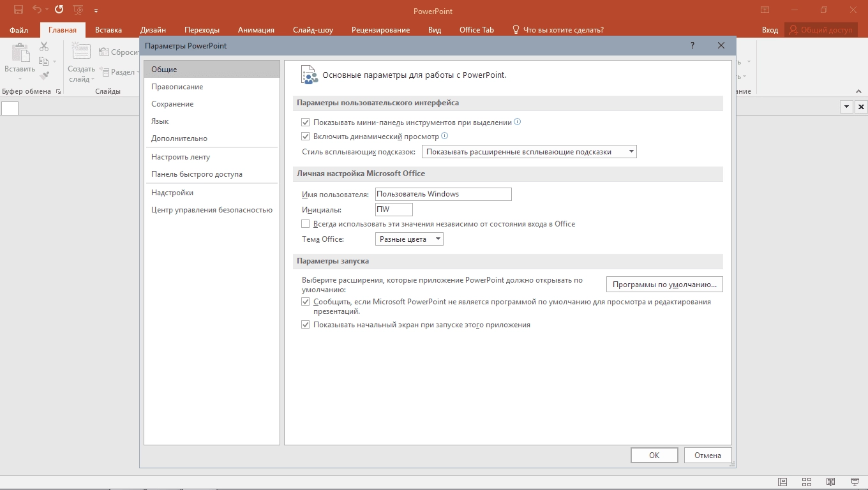
Task: Select Центр управления безопасностью category
Action: tap(212, 209)
